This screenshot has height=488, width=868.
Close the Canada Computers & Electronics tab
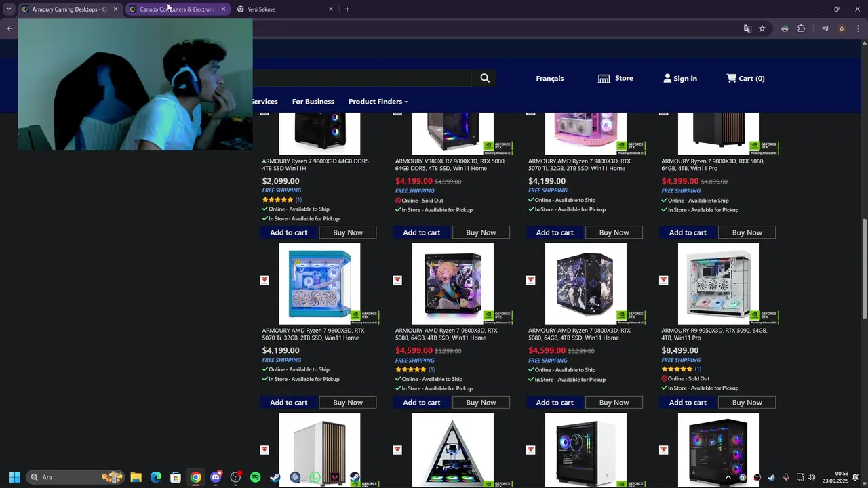(223, 9)
